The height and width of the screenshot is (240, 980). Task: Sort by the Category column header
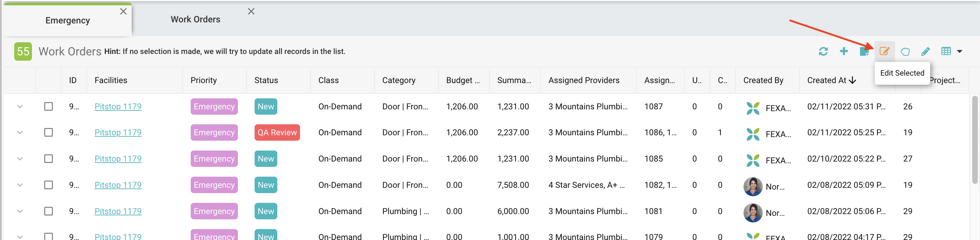[399, 80]
